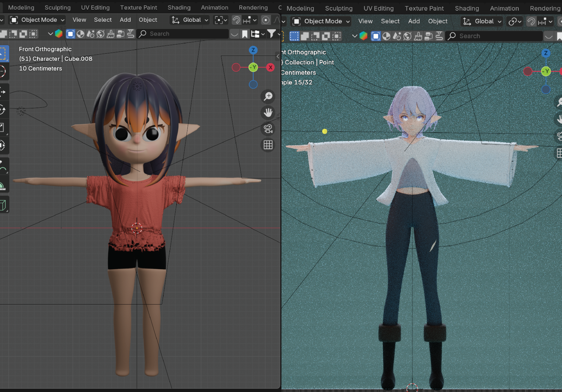The height and width of the screenshot is (392, 562).
Task: Click the funnel filter icon in left window
Action: click(271, 34)
